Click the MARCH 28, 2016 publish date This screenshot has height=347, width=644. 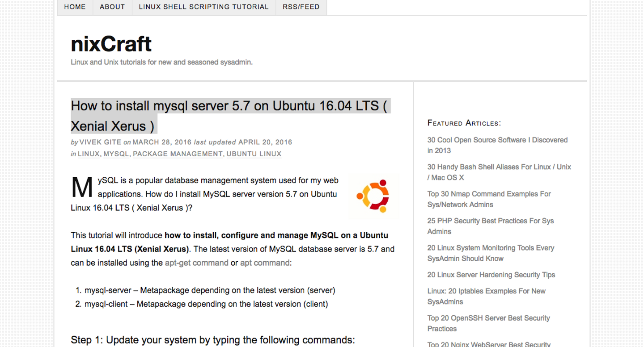click(x=162, y=142)
